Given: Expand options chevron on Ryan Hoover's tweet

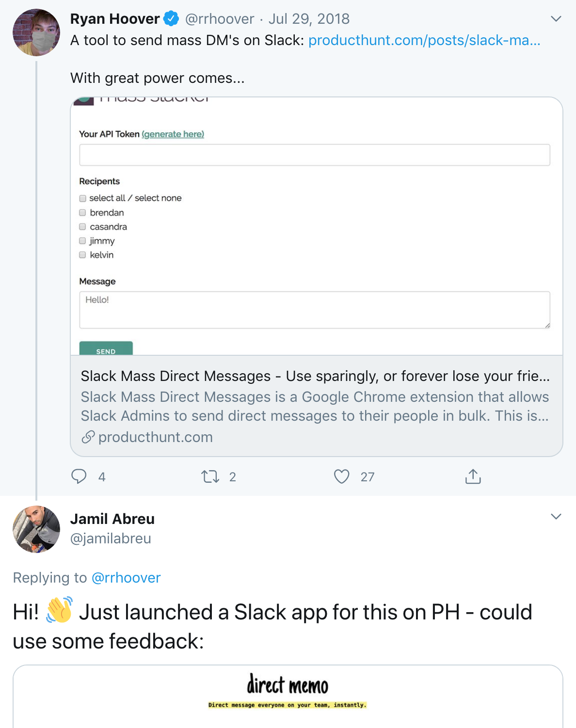Looking at the screenshot, I should [x=556, y=19].
